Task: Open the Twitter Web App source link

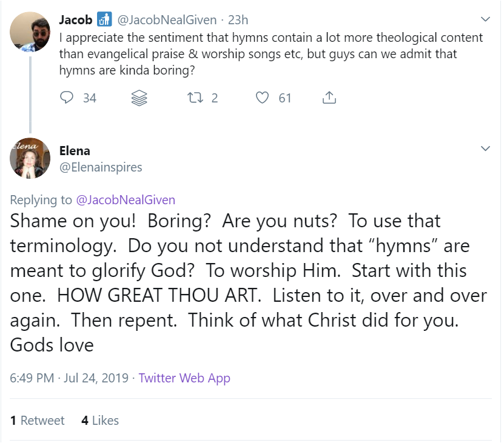Action: (184, 378)
